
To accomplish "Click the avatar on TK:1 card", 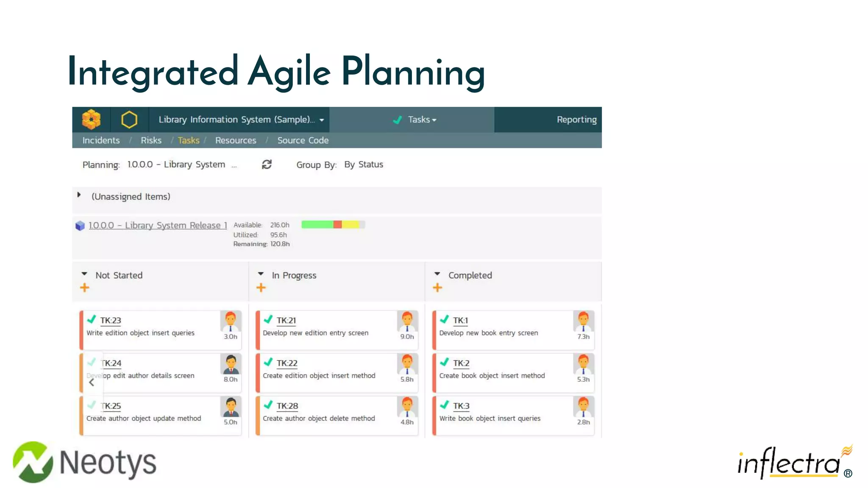I will click(x=583, y=322).
